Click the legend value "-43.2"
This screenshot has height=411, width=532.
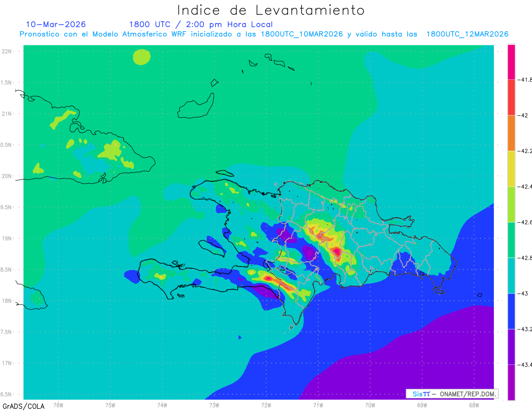525,329
